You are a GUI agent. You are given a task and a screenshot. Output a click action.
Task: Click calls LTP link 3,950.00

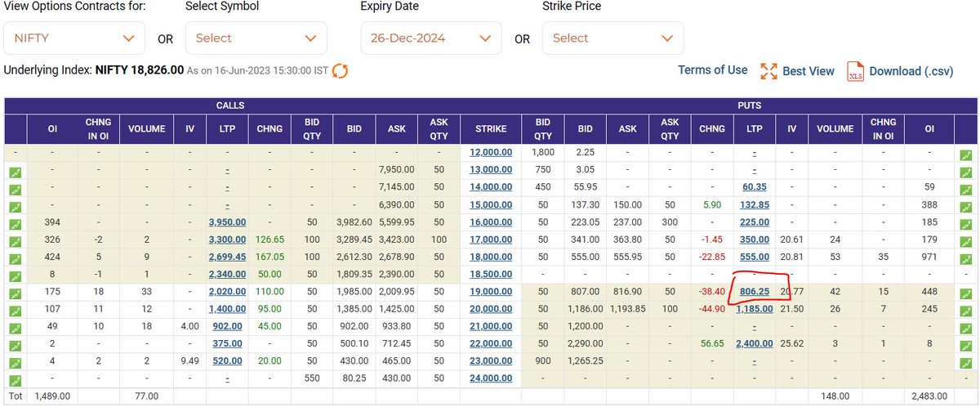point(227,222)
